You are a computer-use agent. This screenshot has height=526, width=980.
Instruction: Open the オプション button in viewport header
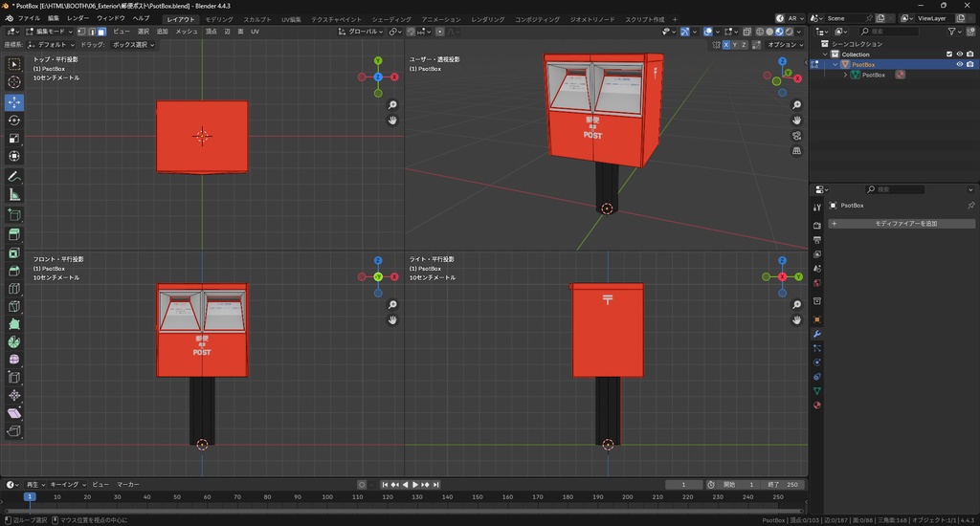tap(783, 45)
